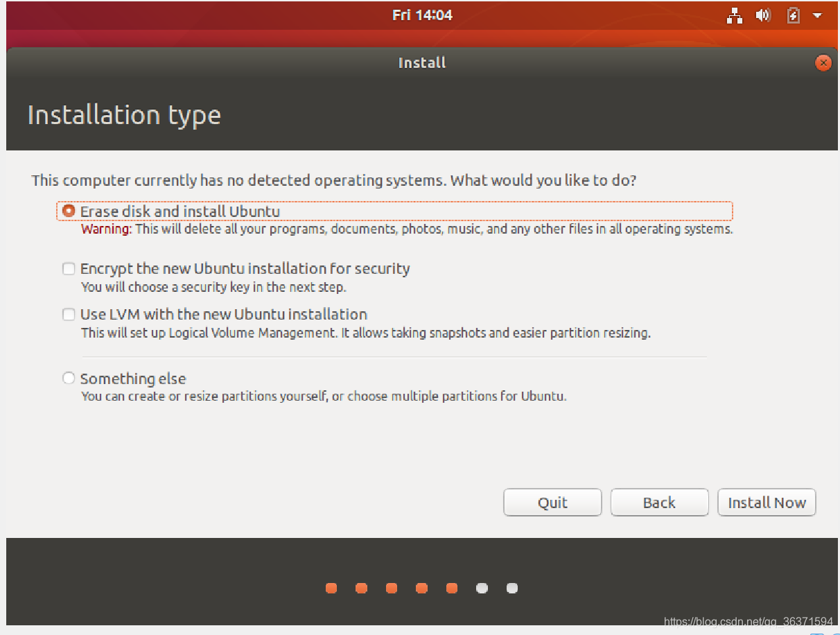Open the volume speaker icon
This screenshot has width=840, height=635.
click(763, 15)
